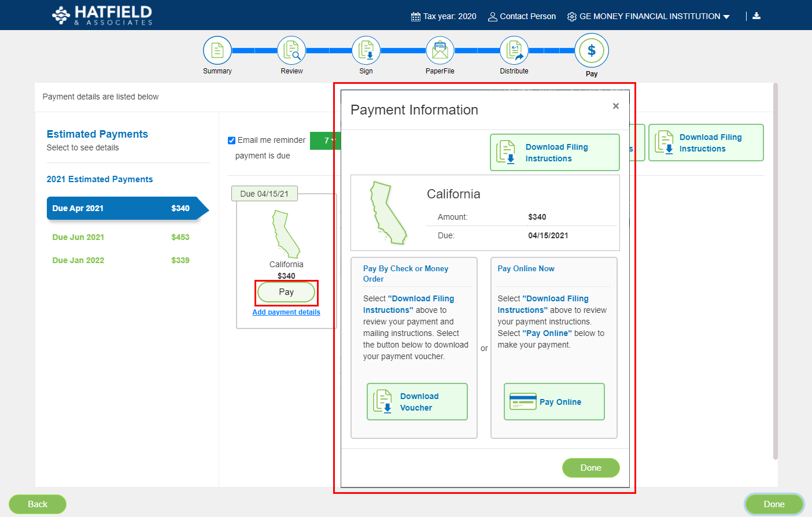
Task: Click the Pay Online Now heading
Action: 526,268
